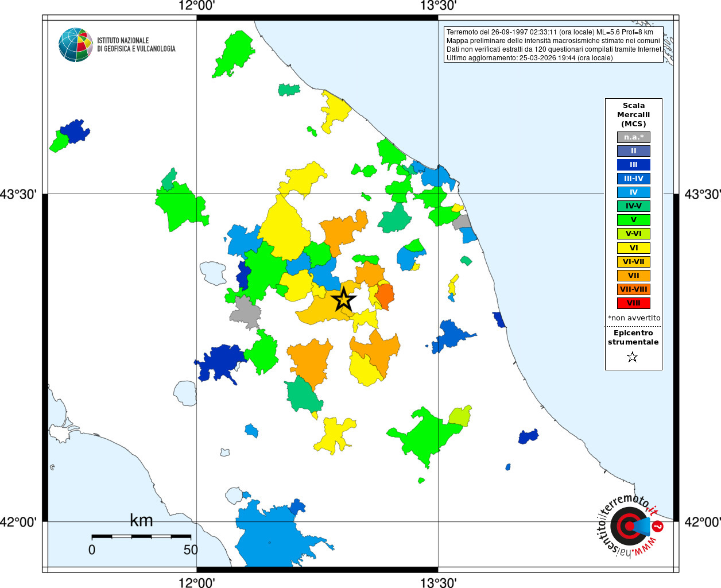Click the earthquake info text box
Image resolution: width=721 pixels, height=588 pixels.
pyautogui.click(x=554, y=45)
